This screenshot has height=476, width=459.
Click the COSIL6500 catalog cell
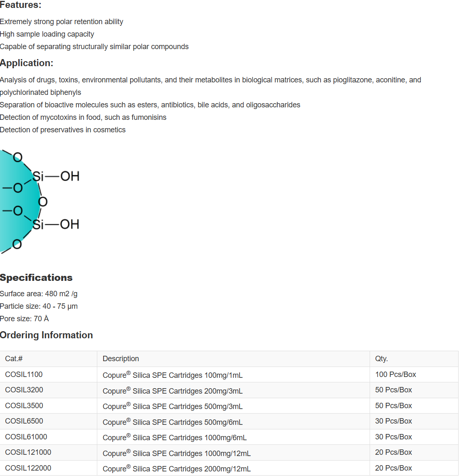point(24,421)
